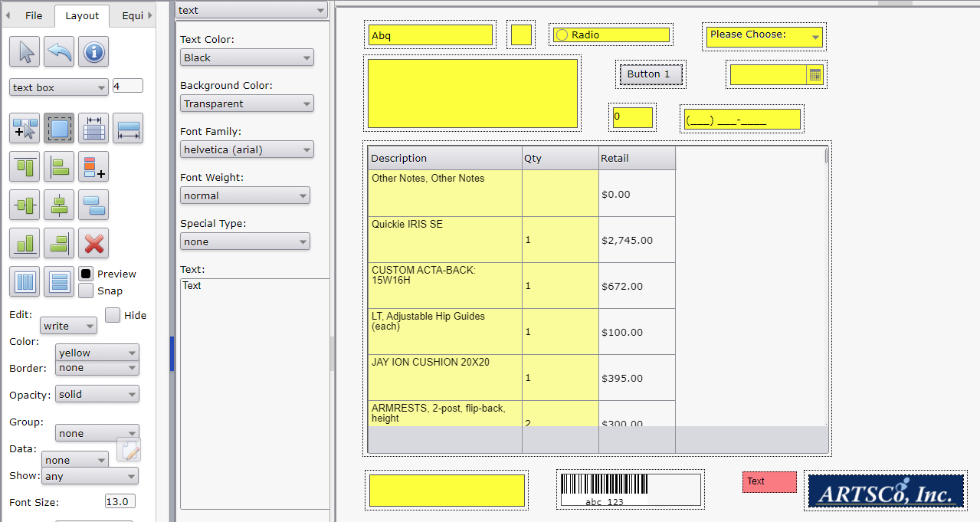Click Button 1

click(x=651, y=74)
